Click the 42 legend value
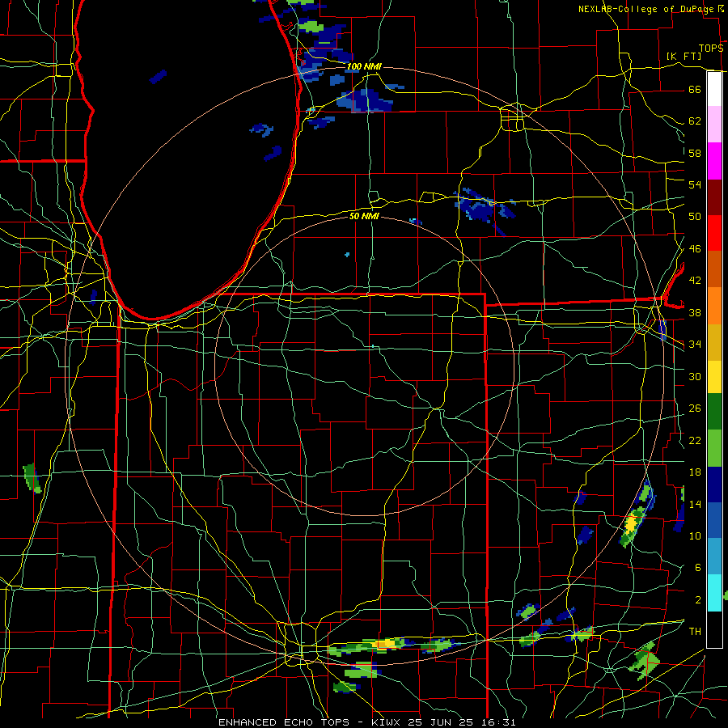728x728 pixels. tap(695, 280)
